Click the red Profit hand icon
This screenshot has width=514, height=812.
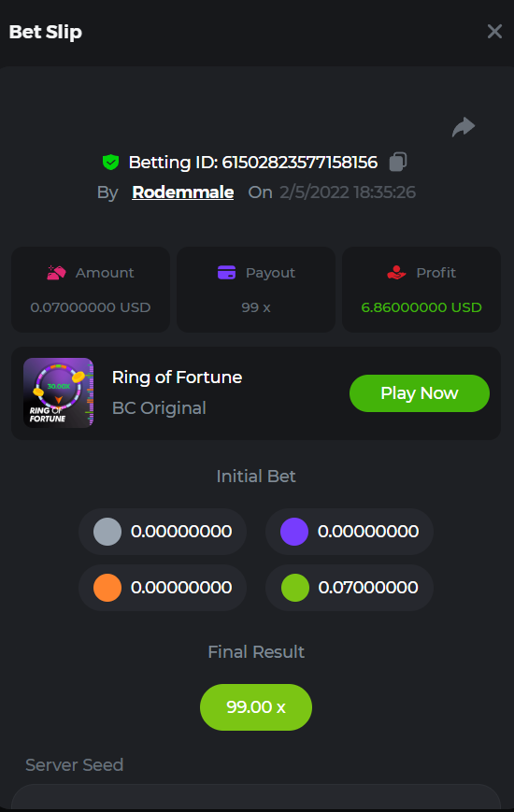396,273
